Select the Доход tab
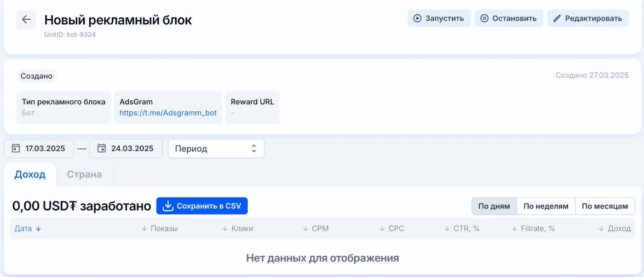Viewport: 644px width, 277px height. click(30, 174)
